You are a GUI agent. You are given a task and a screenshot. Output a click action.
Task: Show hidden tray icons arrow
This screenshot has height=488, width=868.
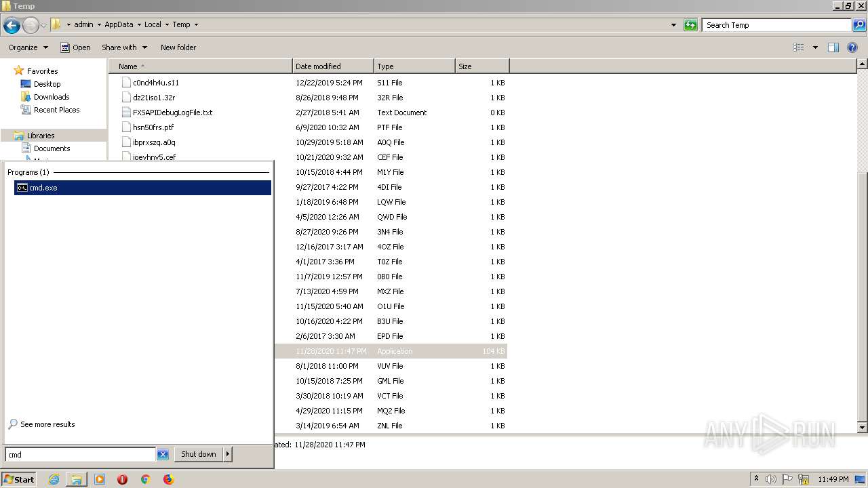coord(756,479)
